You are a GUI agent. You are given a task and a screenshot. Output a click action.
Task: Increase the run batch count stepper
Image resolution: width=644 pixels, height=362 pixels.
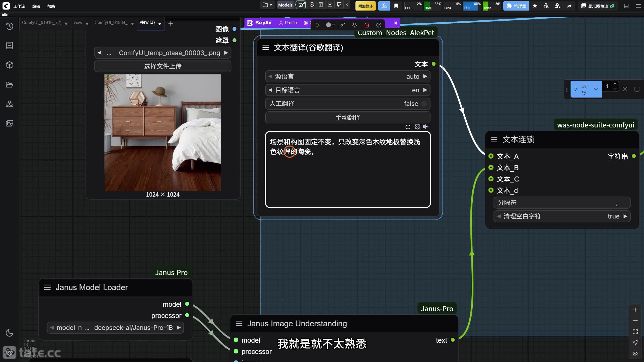[x=615, y=84]
